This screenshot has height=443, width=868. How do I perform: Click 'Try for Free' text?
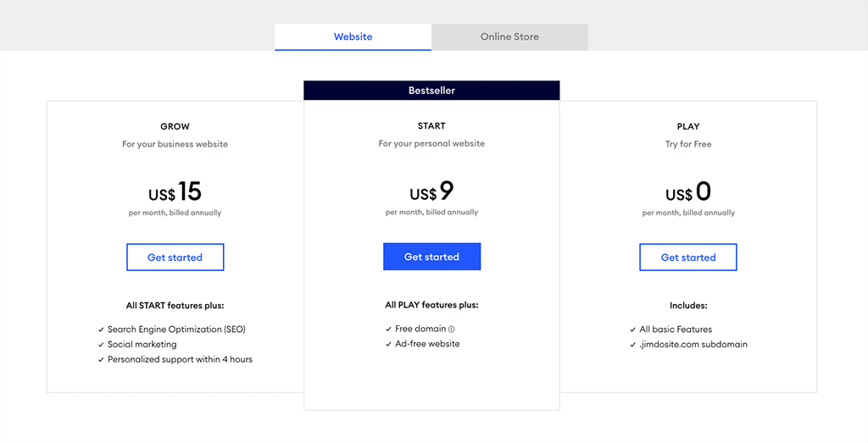[x=688, y=144]
